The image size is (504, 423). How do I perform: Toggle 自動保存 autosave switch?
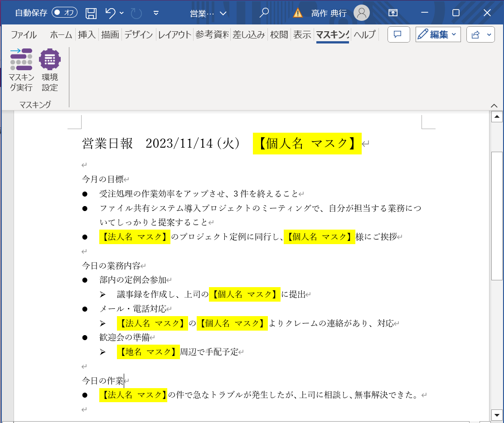65,13
